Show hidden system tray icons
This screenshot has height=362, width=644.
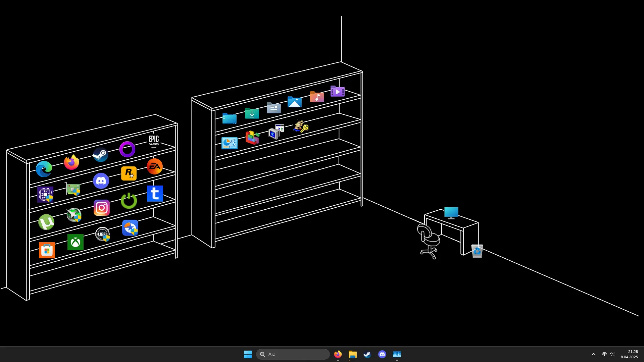tap(593, 354)
